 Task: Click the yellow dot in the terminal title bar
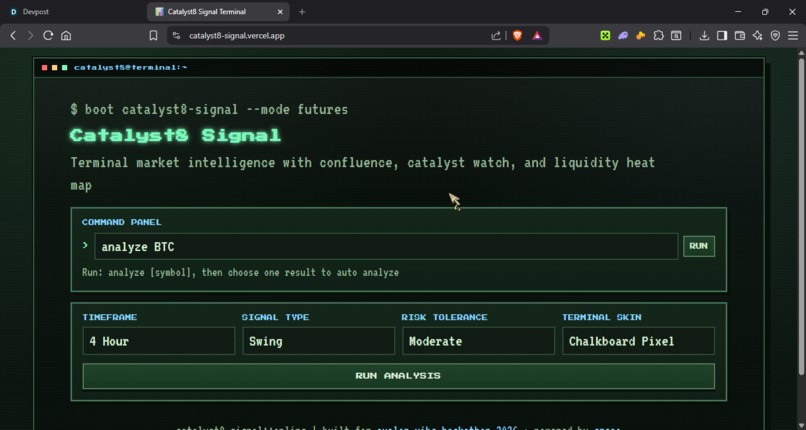coord(54,67)
